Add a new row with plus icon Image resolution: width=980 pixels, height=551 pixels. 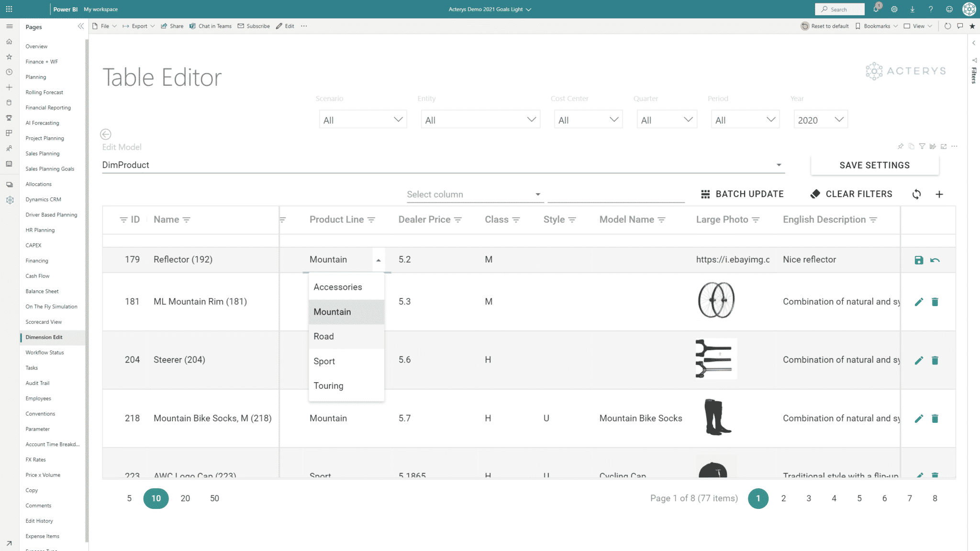coord(939,194)
